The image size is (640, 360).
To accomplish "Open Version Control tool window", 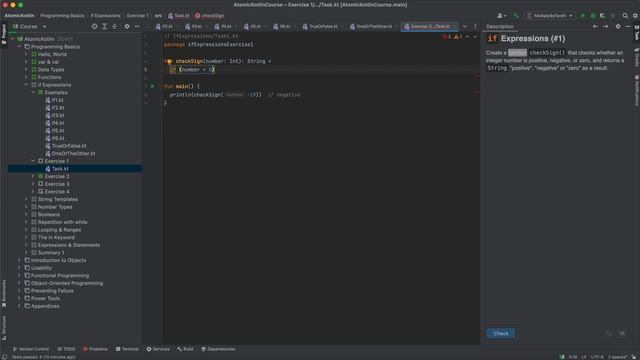I will pyautogui.click(x=30, y=349).
